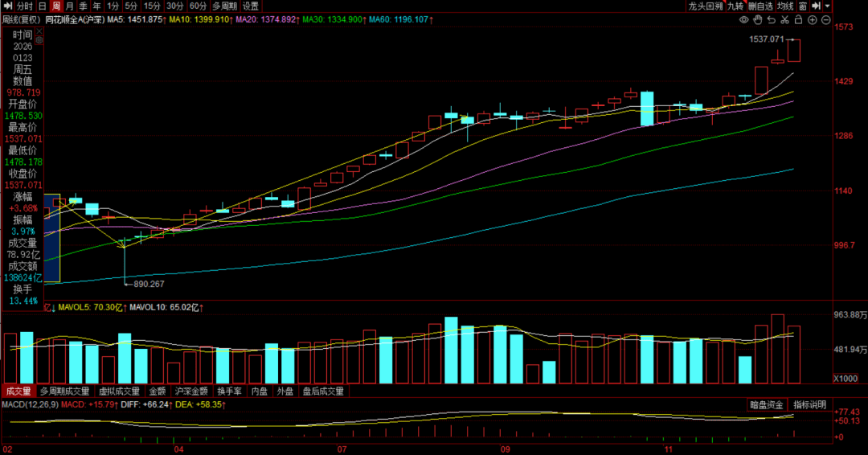This screenshot has height=455, width=868.
Task: Open the 设置 settings menu
Action: (251, 6)
